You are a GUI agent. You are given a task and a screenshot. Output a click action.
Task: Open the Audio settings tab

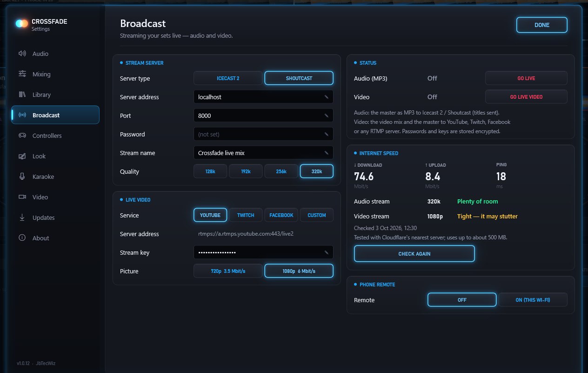pyautogui.click(x=55, y=54)
